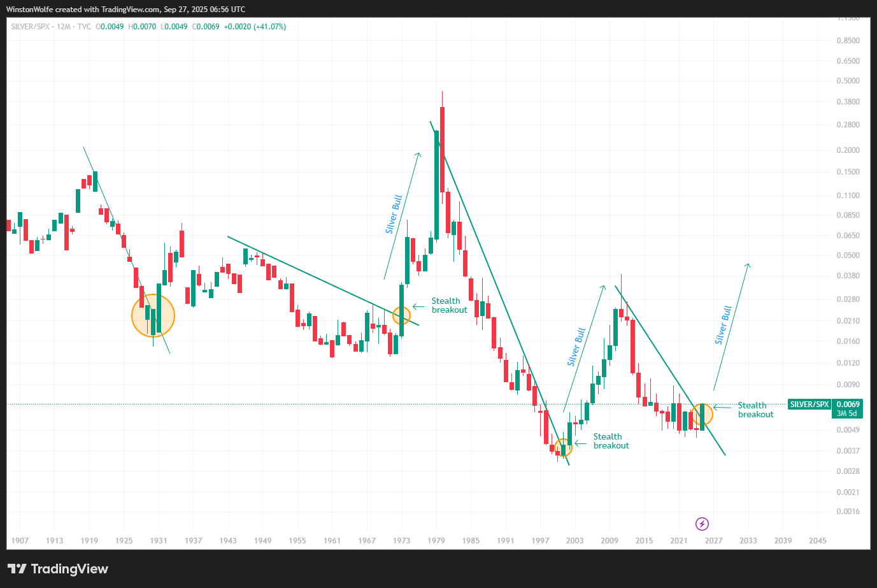Screen dimensions: 877x588
Task: Click the 1907 year on time axis
Action: tap(20, 541)
